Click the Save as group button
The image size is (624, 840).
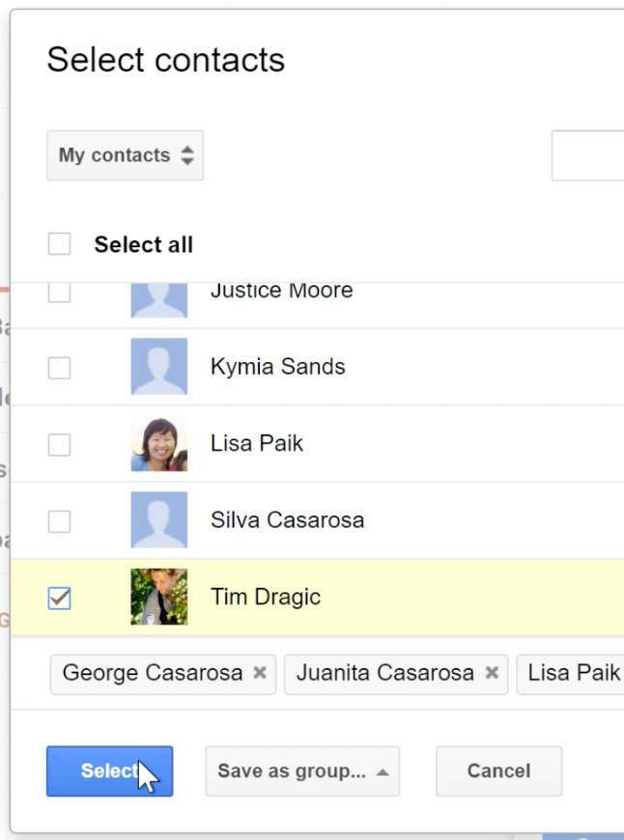click(x=290, y=771)
